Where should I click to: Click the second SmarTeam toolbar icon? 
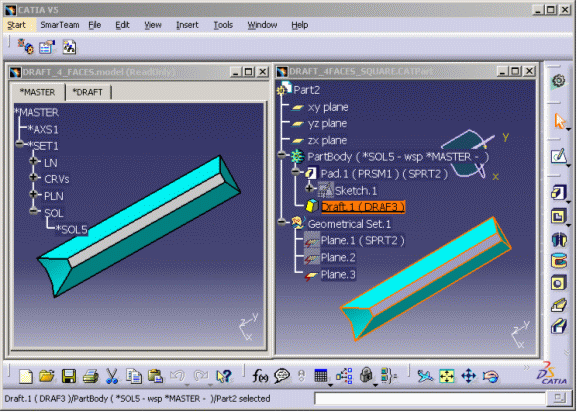(47, 47)
